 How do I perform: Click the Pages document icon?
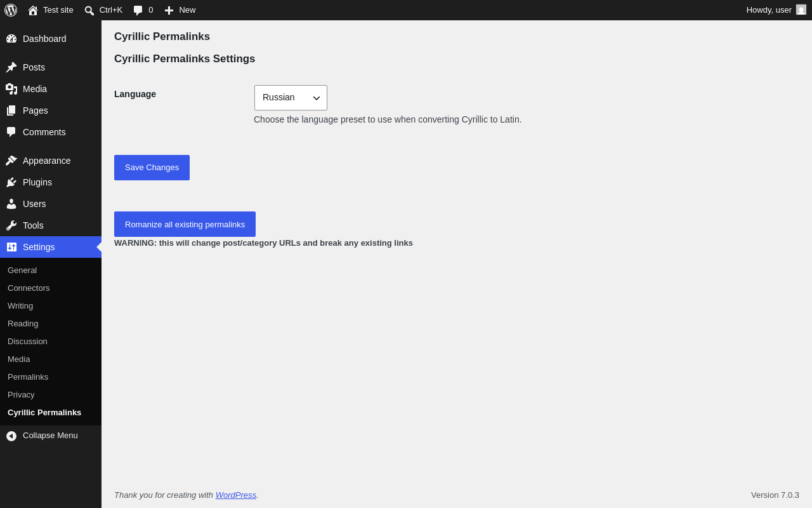tap(11, 110)
